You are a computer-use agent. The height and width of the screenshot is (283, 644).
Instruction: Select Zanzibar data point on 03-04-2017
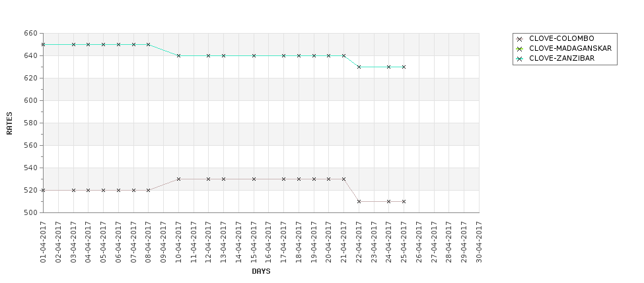pyautogui.click(x=73, y=44)
